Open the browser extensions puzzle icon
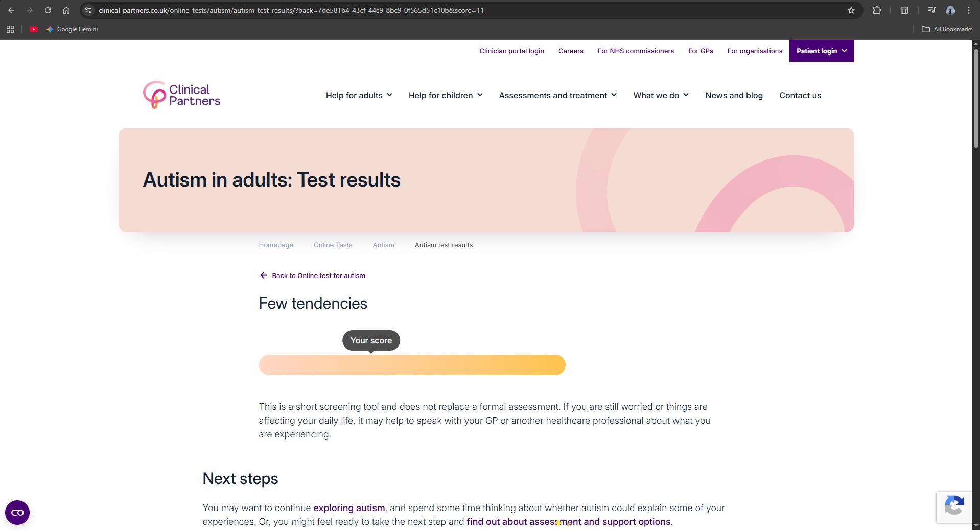980x530 pixels. click(877, 10)
